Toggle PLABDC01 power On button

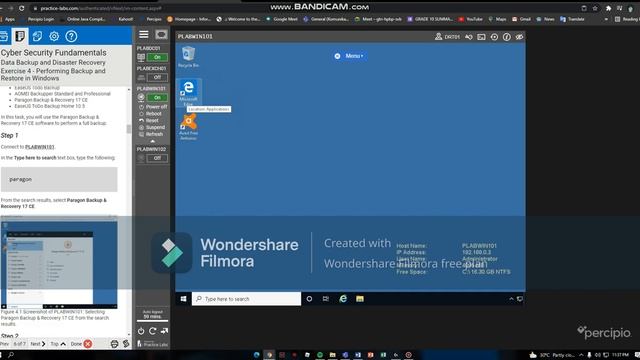(x=157, y=57)
